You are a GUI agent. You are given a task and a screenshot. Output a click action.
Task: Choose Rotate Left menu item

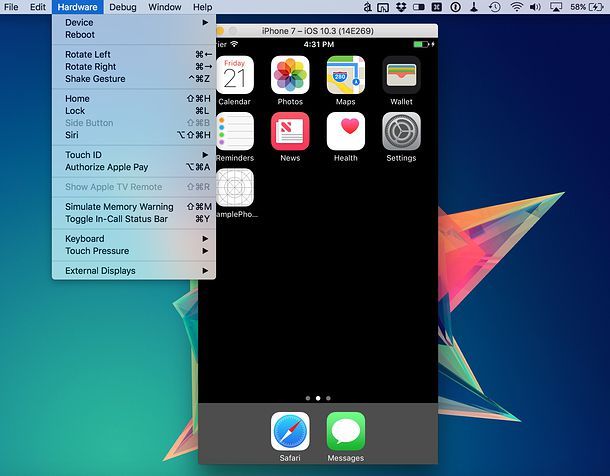coord(134,54)
